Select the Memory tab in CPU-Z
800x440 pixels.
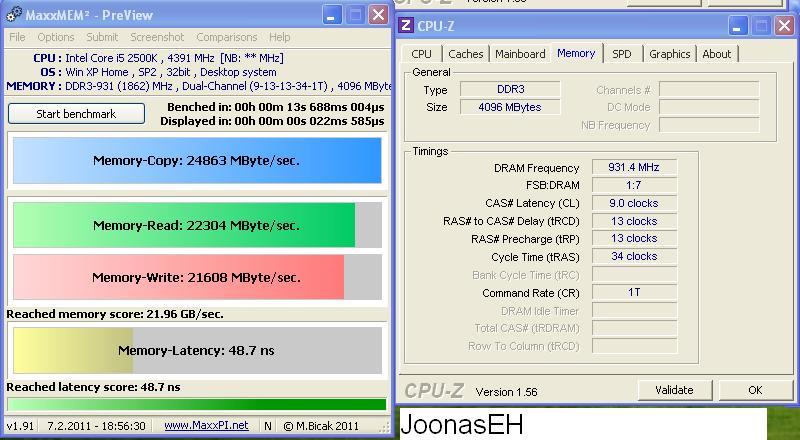tap(577, 53)
